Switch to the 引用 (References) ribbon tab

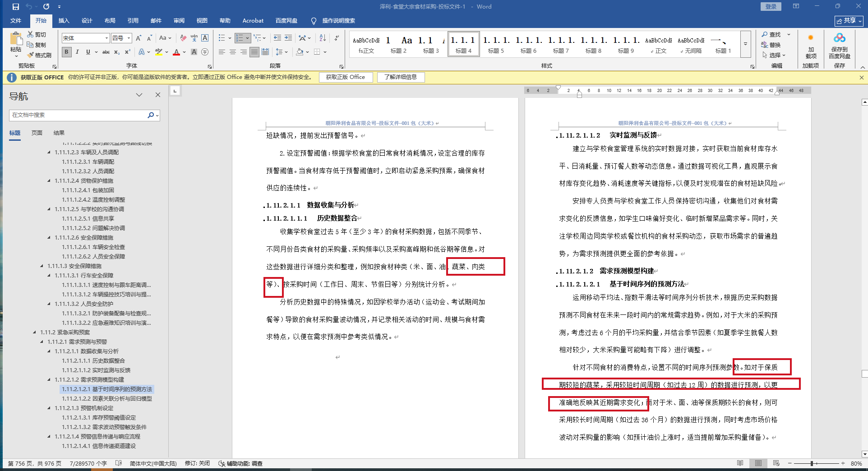[133, 21]
